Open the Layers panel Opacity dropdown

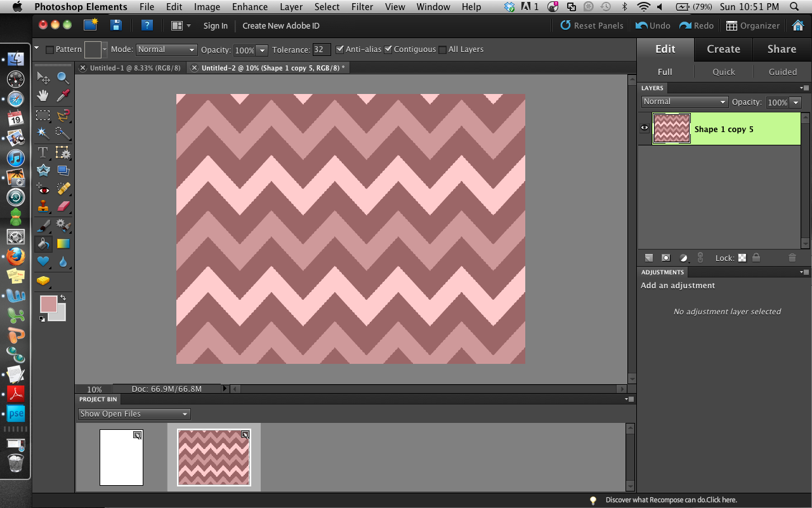(796, 102)
